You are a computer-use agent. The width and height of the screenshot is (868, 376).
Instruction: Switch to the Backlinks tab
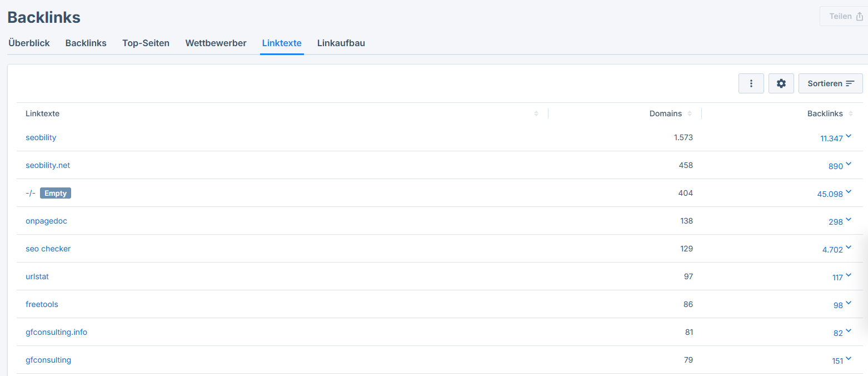point(86,43)
